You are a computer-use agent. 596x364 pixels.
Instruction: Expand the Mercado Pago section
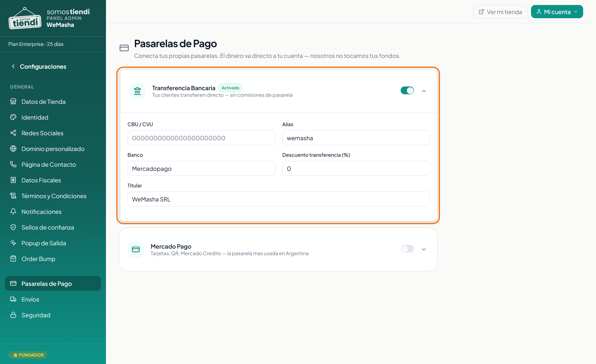pos(424,249)
